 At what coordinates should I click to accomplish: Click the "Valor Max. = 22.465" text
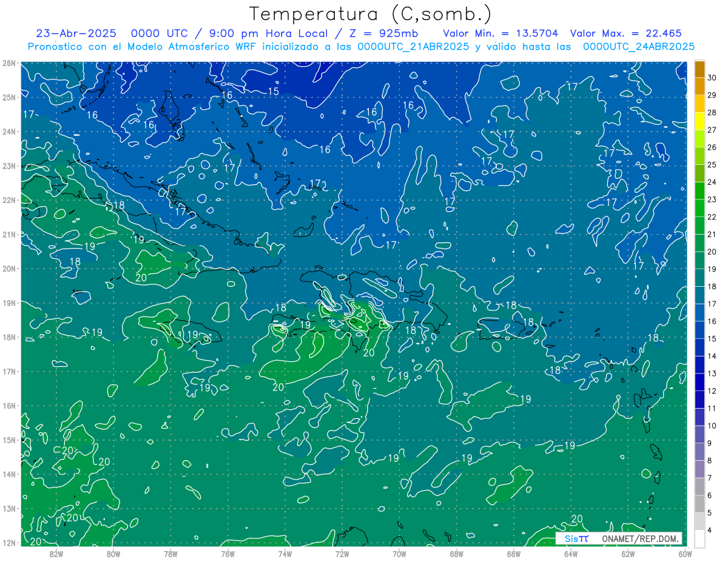click(626, 33)
